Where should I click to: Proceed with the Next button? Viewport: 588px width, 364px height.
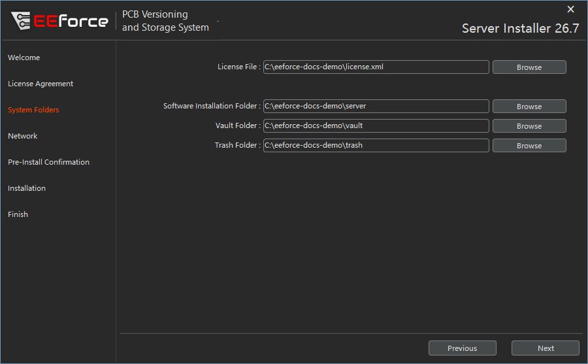click(x=546, y=348)
